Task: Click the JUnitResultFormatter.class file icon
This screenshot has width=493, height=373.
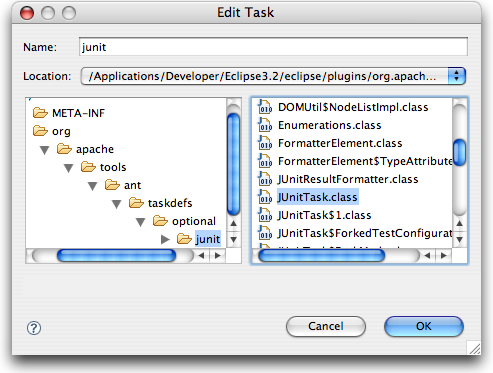Action: pos(265,179)
